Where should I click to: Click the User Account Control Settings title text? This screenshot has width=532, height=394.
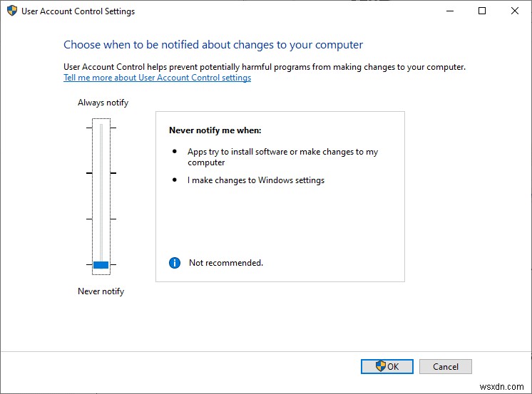(x=78, y=11)
